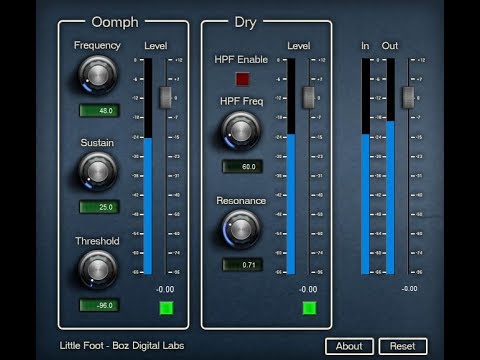Click the Dry level readout -0.00
Viewport: 480px width, 360px height.
308,289
